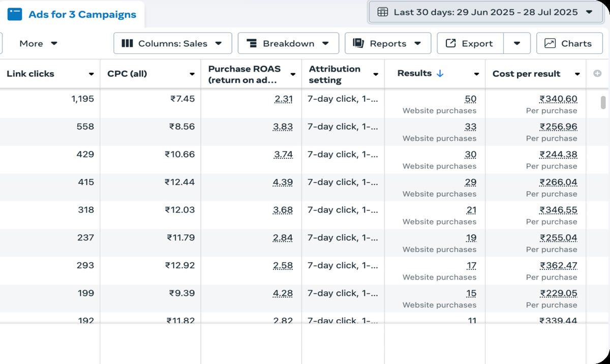Click the vertical scrollbar thumb of the table

pyautogui.click(x=603, y=102)
